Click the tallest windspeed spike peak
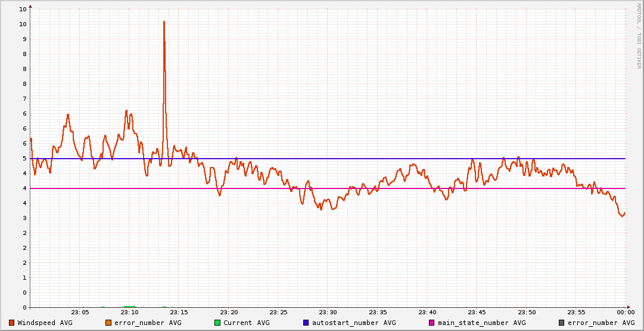The image size is (644, 331). [x=164, y=22]
